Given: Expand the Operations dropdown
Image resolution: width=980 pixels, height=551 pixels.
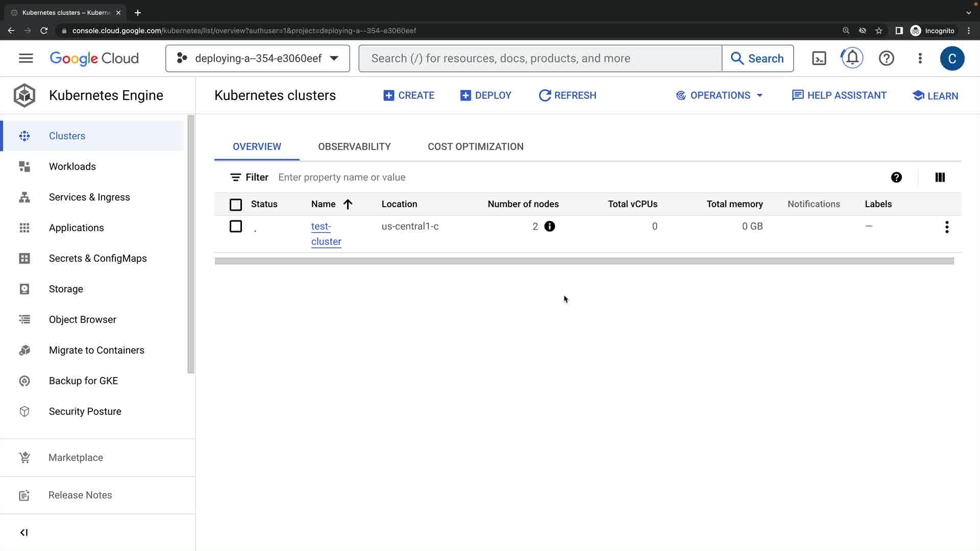Looking at the screenshot, I should point(720,95).
